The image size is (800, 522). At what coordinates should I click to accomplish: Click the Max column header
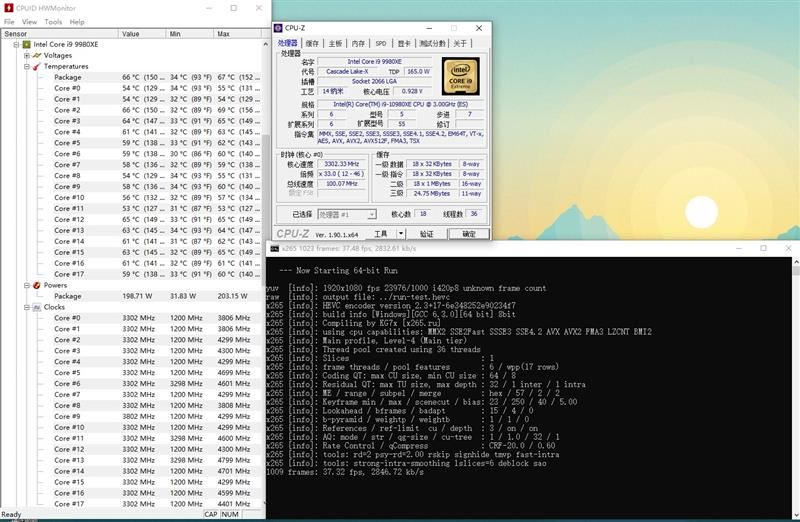pyautogui.click(x=237, y=34)
